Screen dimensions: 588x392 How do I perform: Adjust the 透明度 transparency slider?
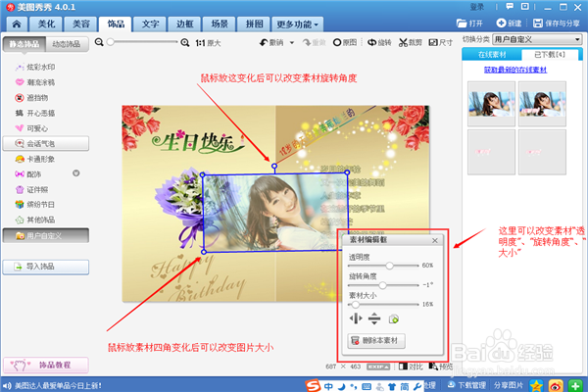[389, 266]
